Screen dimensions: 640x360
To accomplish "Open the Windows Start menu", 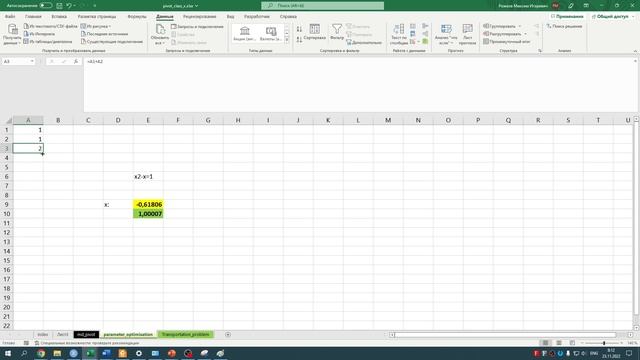I will pos(8,353).
